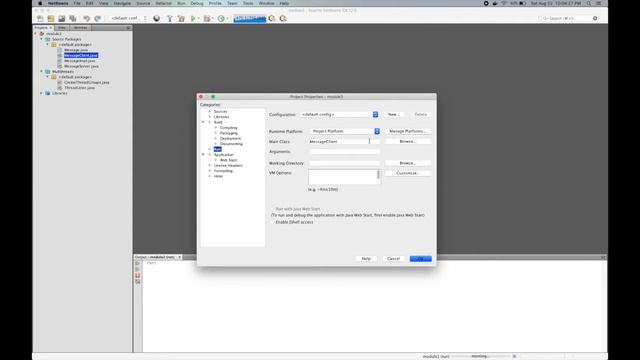
Task: Click the first profiler icon after memory bar
Action: [272, 18]
